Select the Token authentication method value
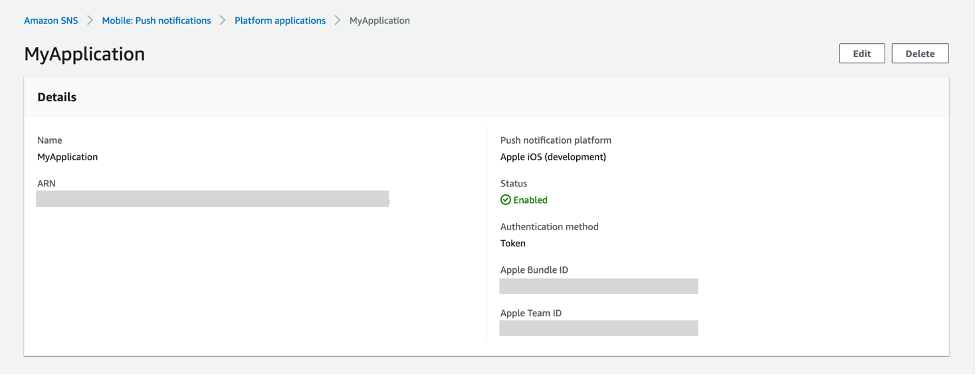The height and width of the screenshot is (375, 977). [x=513, y=244]
